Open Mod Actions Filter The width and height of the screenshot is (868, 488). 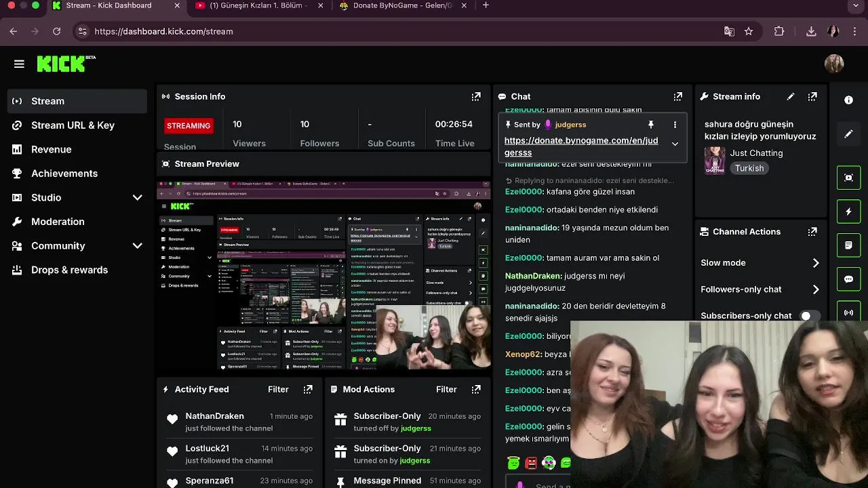pos(446,390)
